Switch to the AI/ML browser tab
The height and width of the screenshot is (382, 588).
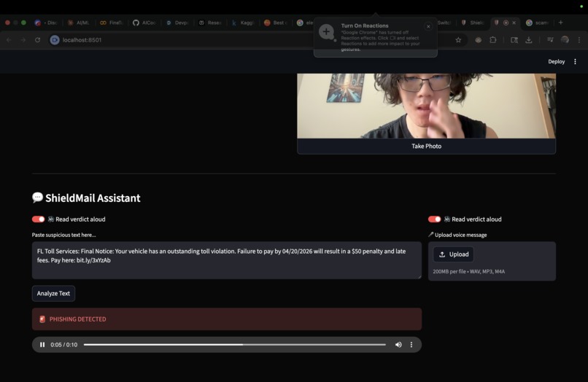coord(78,23)
